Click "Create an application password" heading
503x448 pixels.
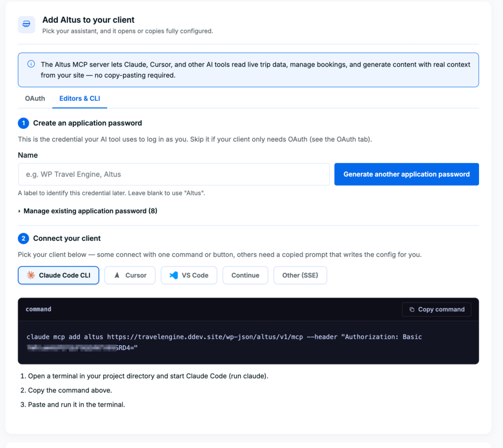(87, 123)
